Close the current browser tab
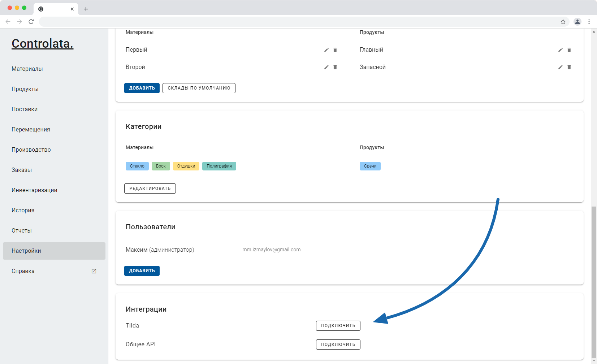 (x=72, y=9)
